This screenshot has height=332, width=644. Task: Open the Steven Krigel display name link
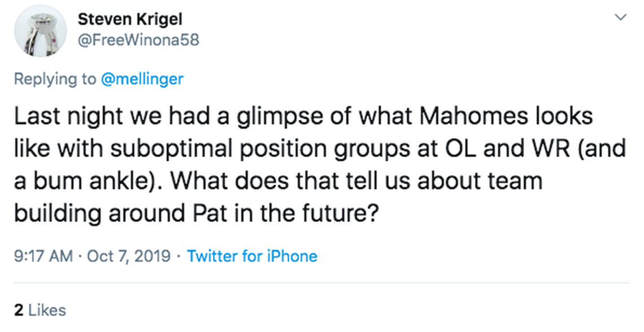click(130, 19)
